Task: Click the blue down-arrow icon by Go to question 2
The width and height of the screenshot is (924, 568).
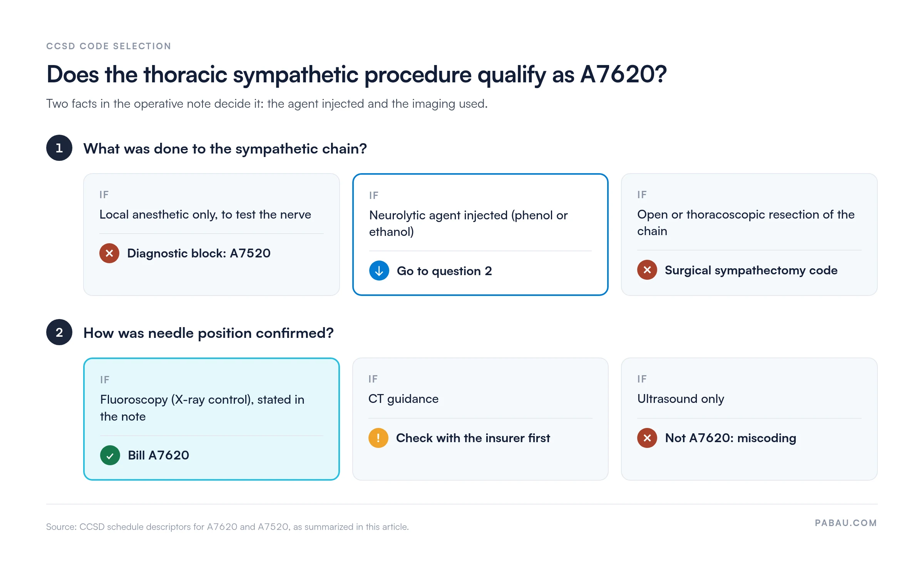Action: (379, 271)
